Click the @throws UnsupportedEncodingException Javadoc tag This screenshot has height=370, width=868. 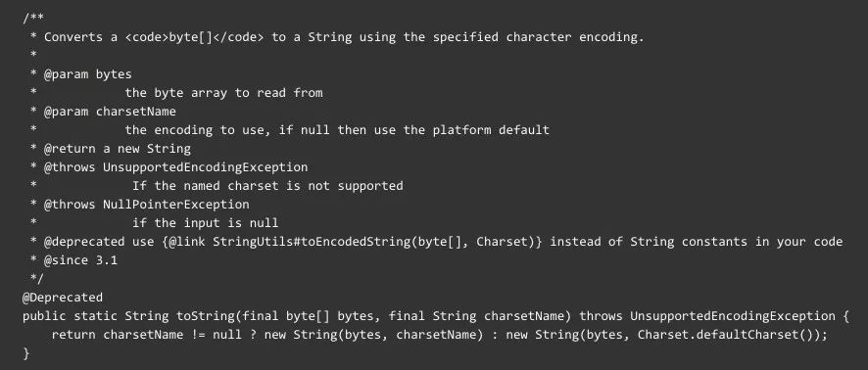click(x=176, y=167)
